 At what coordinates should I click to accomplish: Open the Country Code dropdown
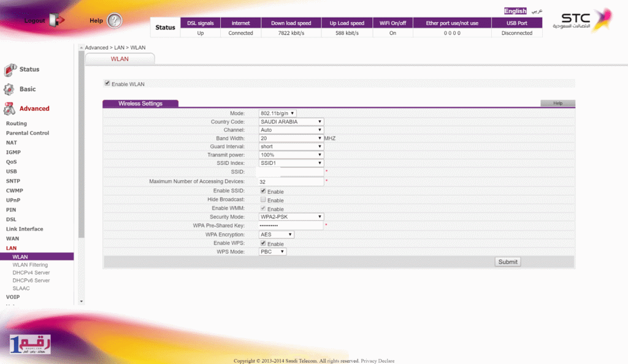(291, 121)
